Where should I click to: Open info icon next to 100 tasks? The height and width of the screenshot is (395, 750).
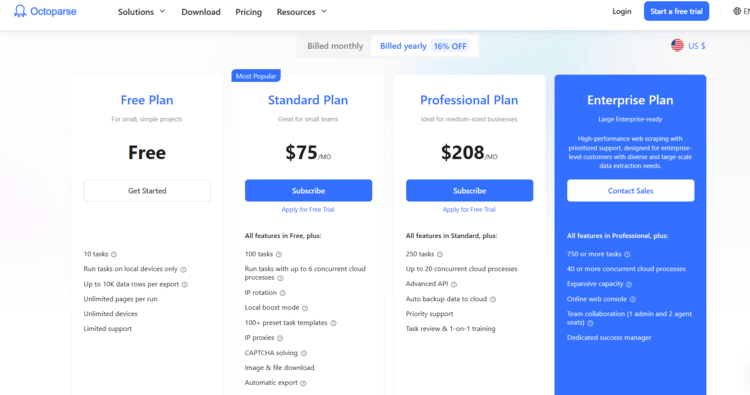(279, 254)
